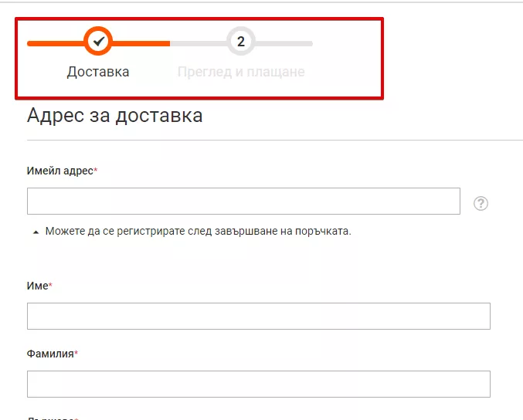
Task: Go to the Преглед и плащане step
Action: tap(241, 72)
